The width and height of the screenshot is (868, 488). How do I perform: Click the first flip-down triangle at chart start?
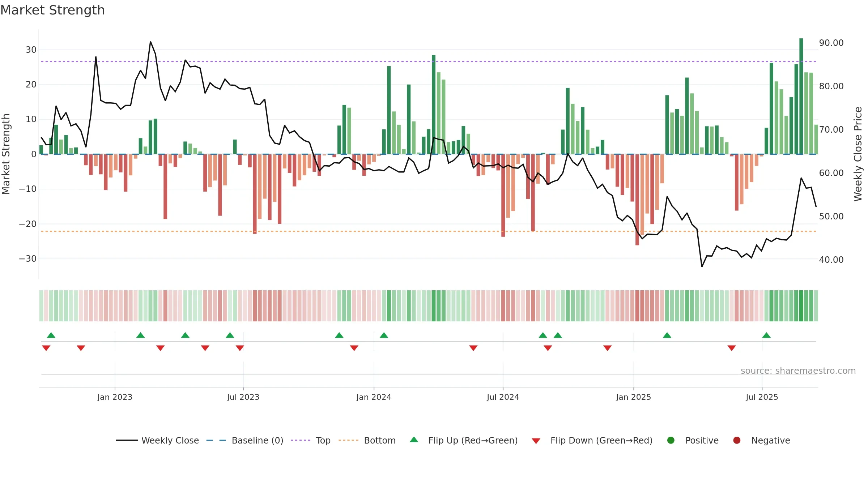(46, 348)
